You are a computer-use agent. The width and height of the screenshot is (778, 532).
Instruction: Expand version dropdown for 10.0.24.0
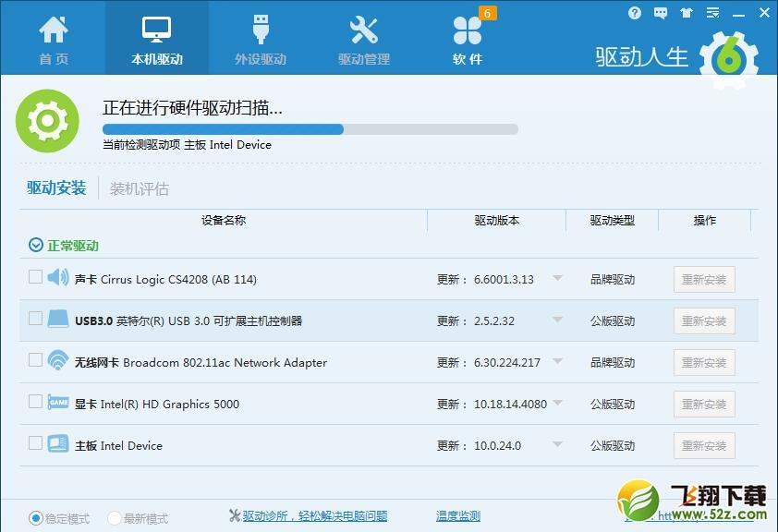(x=557, y=444)
